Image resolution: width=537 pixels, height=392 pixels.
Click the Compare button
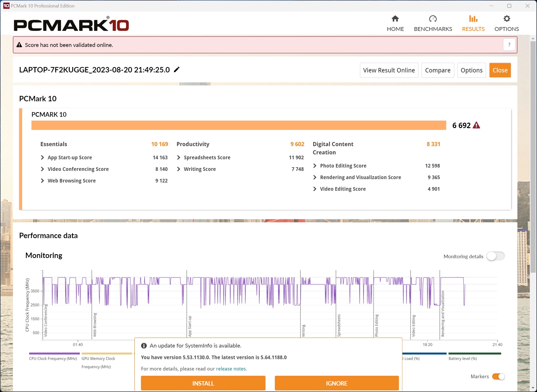click(438, 70)
